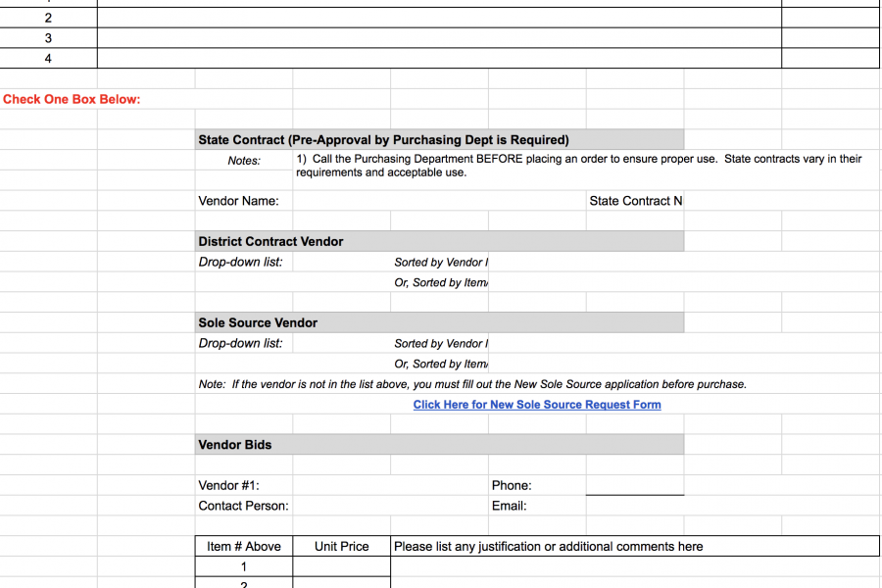The image size is (882, 588).
Task: Select the "Notes:" label cell
Action: tap(244, 161)
